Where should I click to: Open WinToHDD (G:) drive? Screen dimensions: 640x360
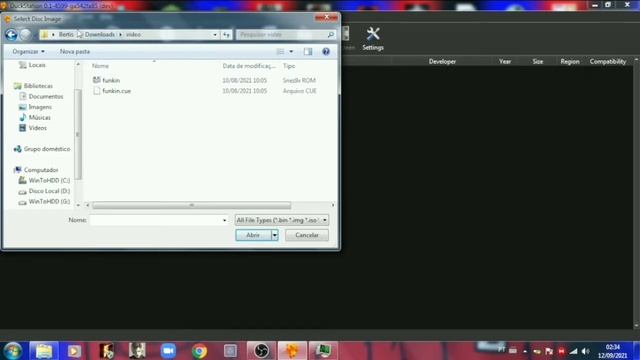pyautogui.click(x=49, y=202)
